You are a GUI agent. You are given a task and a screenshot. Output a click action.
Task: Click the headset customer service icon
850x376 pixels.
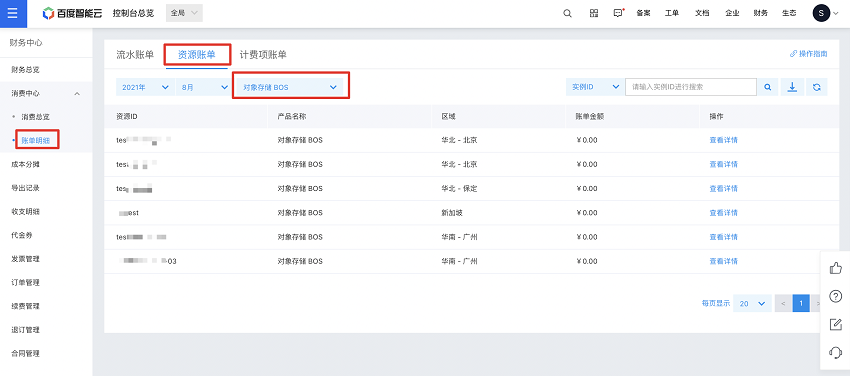coord(835,353)
